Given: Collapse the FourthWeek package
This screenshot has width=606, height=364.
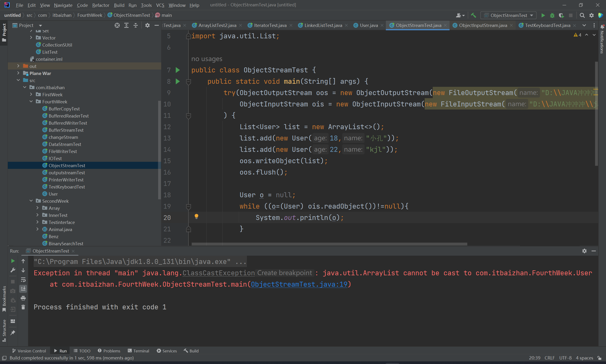Looking at the screenshot, I should [31, 101].
